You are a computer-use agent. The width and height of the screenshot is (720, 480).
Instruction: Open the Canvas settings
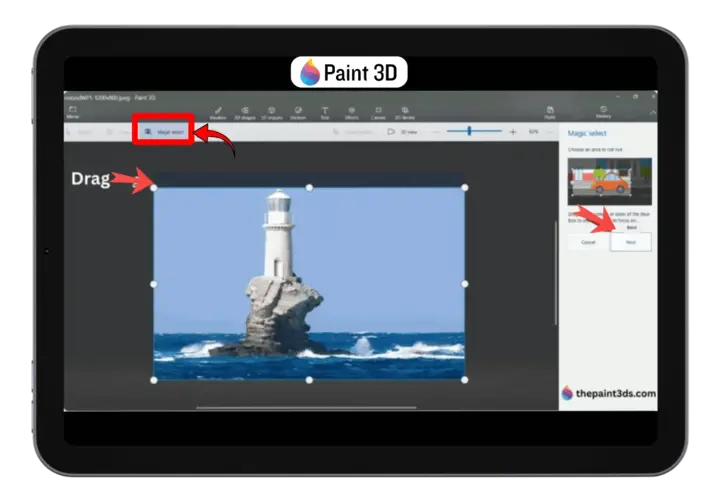tap(379, 111)
